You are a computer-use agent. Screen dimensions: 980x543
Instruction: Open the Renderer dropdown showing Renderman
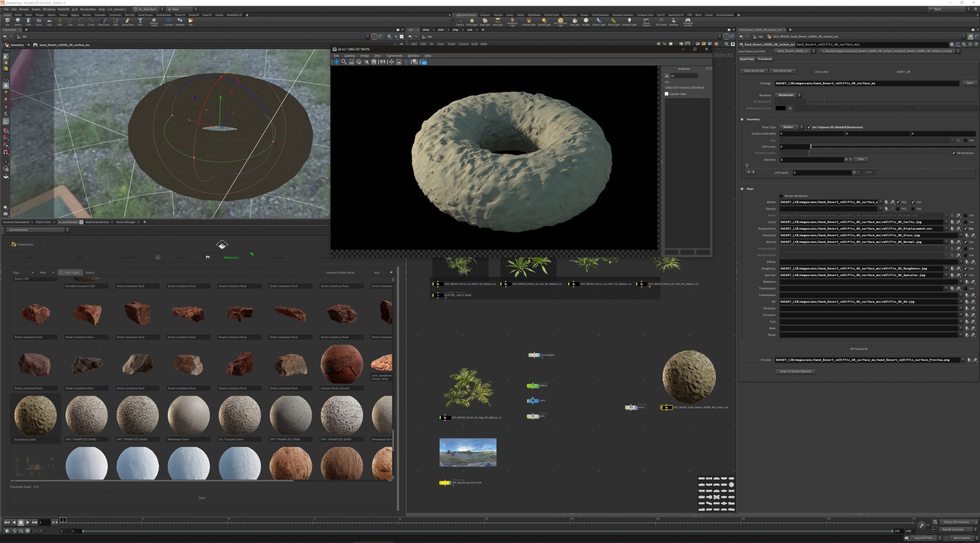pyautogui.click(x=788, y=95)
